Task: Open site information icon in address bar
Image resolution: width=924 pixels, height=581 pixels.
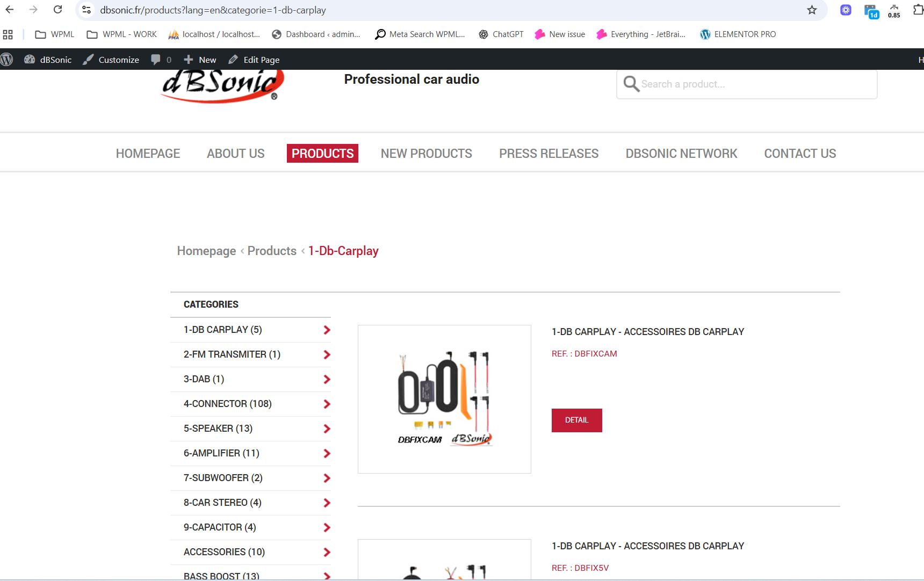Action: pos(86,10)
